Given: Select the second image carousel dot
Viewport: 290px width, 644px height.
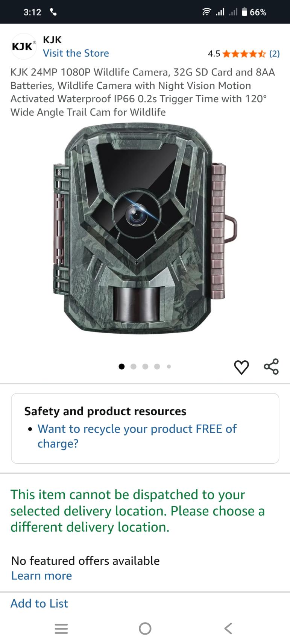Looking at the screenshot, I should 133,366.
